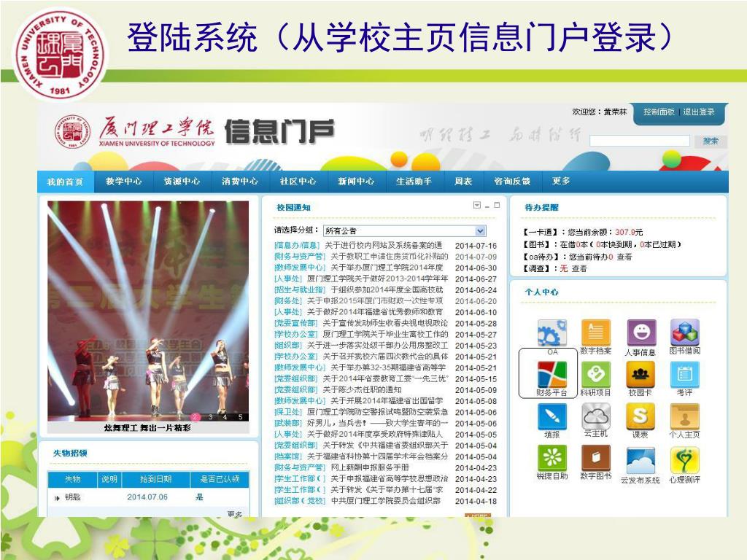Click the 拾到日期 column header
The width and height of the screenshot is (747, 560).
tap(156, 479)
